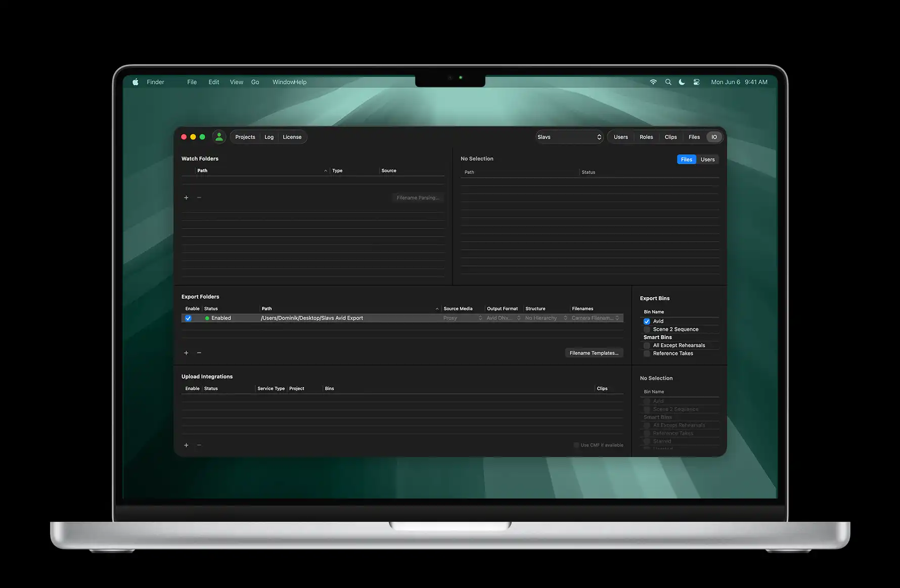Switch to the Users view in No Selection panel
900x588 pixels.
[707, 159]
